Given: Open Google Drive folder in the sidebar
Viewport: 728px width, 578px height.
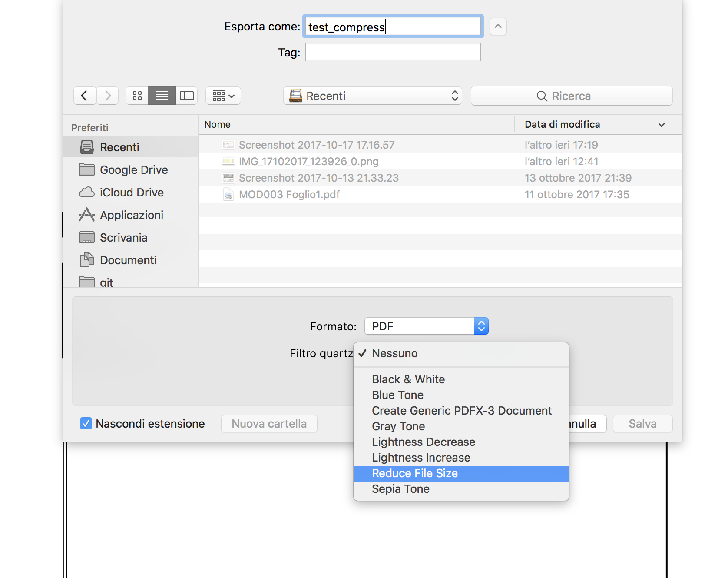Looking at the screenshot, I should 133,170.
